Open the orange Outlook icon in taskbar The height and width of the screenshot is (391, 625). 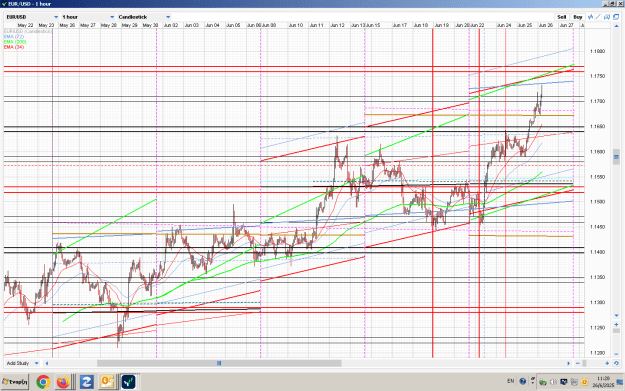pos(107,382)
